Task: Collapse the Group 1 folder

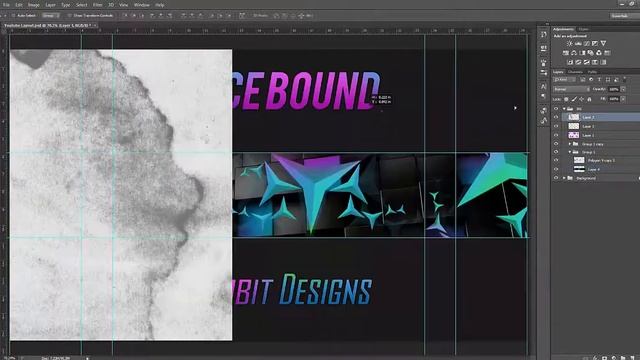Action: [x=570, y=152]
